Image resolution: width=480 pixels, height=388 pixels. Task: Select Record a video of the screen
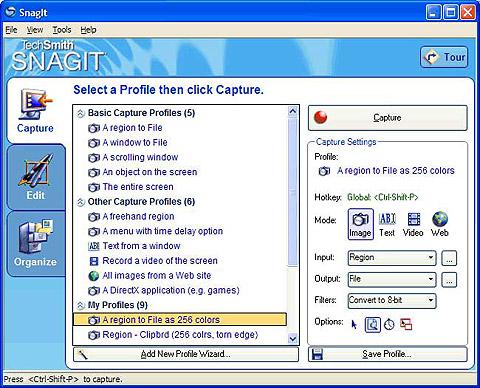[x=180, y=261]
